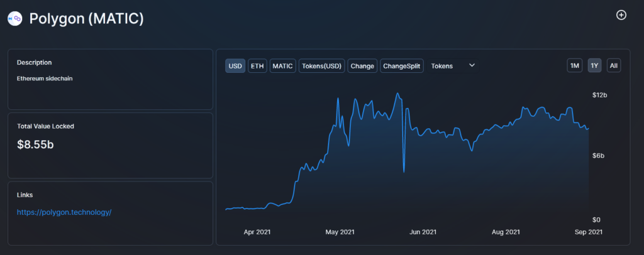
Task: Click the Sep 2021 axis label
Action: (590, 232)
